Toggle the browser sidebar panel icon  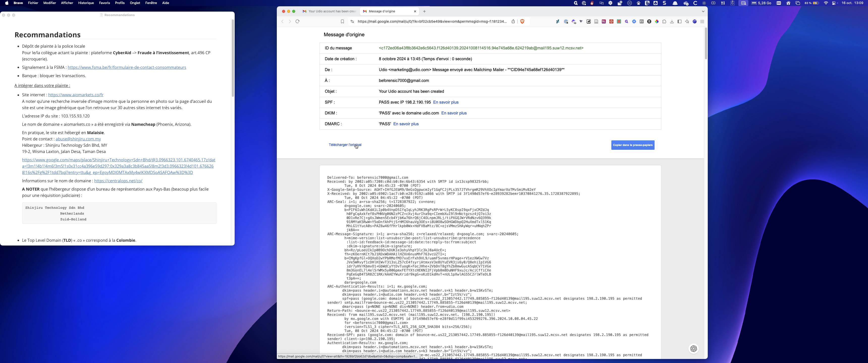click(679, 21)
